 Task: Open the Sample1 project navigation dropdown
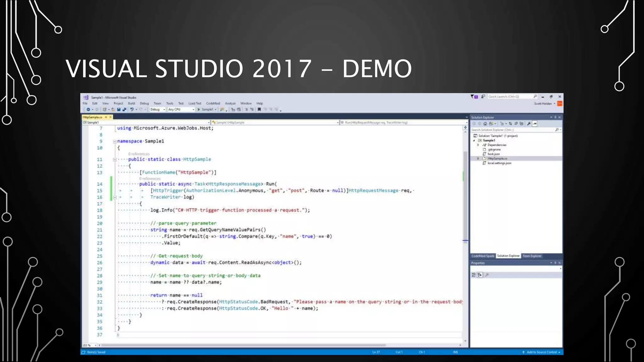pos(147,123)
